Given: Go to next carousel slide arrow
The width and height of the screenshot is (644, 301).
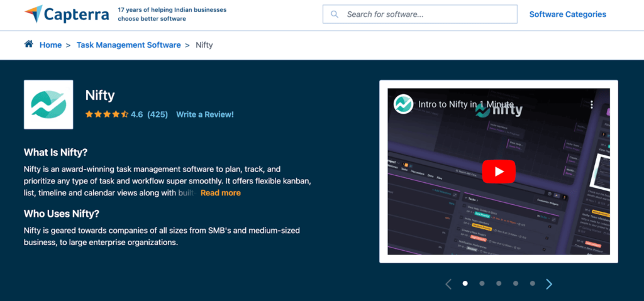Looking at the screenshot, I should pyautogui.click(x=549, y=284).
